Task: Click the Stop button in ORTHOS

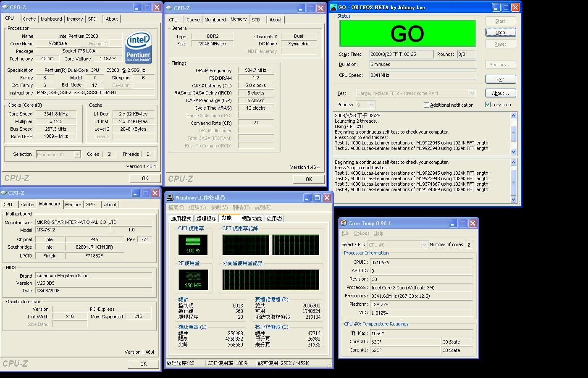Action: pyautogui.click(x=501, y=32)
